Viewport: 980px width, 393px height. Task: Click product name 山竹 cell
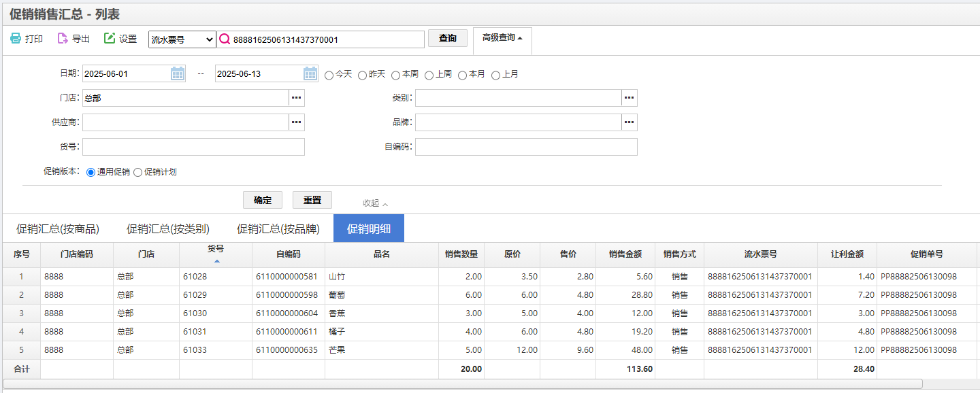[382, 277]
